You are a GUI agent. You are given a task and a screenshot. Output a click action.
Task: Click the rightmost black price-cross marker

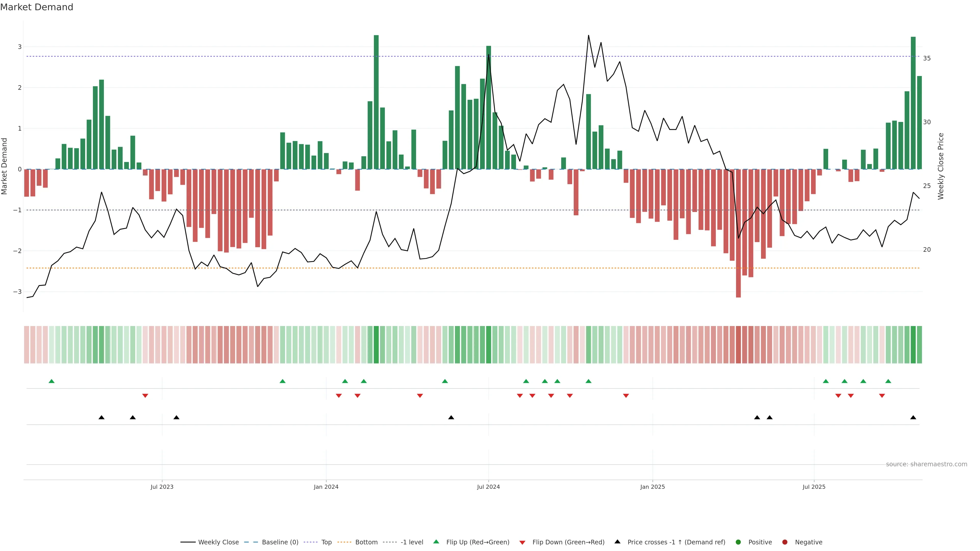(x=913, y=418)
